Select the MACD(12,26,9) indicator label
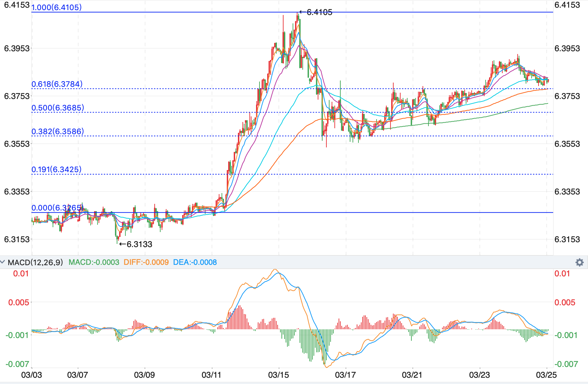The height and width of the screenshot is (384, 588). (36, 262)
